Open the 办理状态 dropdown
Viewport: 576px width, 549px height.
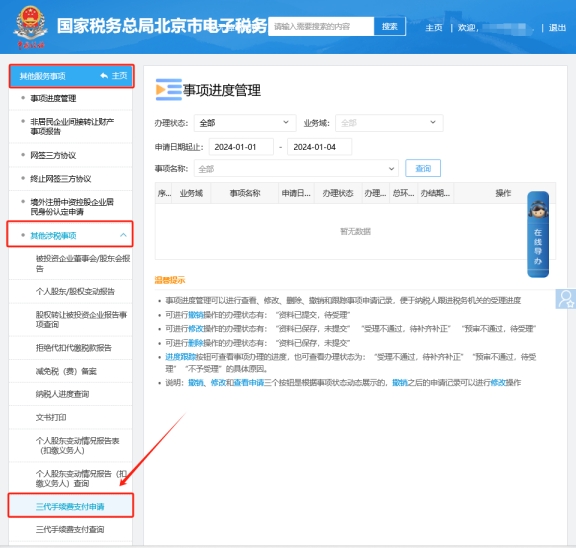click(245, 123)
